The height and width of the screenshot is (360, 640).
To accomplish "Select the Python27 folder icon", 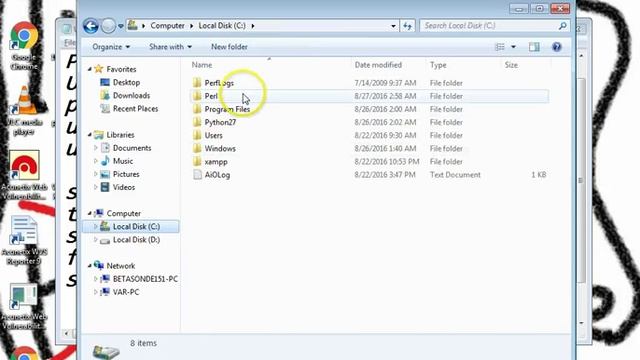I will (197, 122).
